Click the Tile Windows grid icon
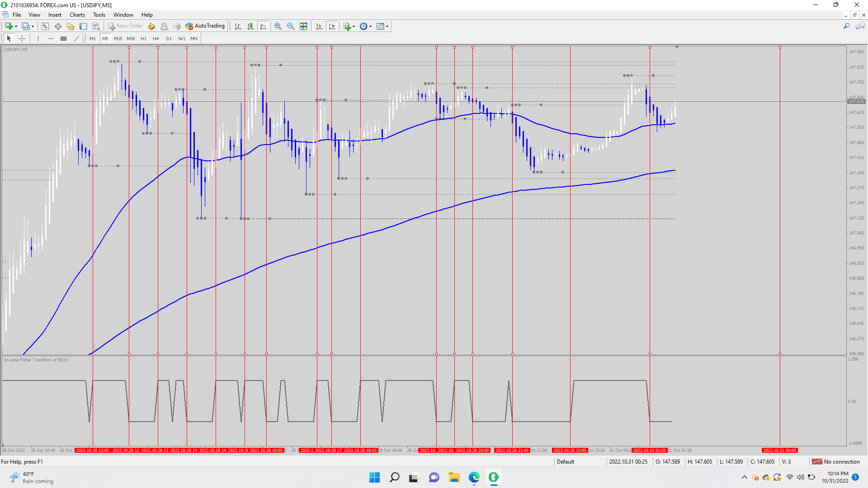 303,26
